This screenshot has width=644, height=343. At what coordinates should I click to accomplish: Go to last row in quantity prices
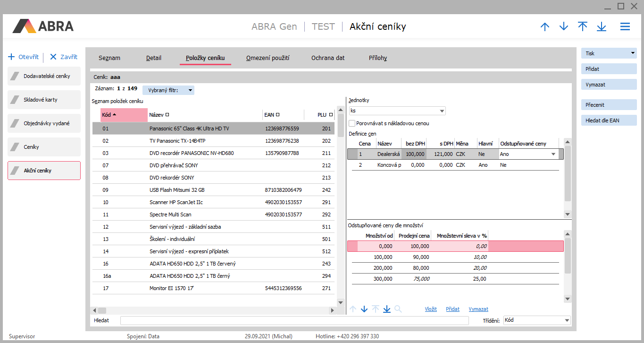tap(387, 309)
